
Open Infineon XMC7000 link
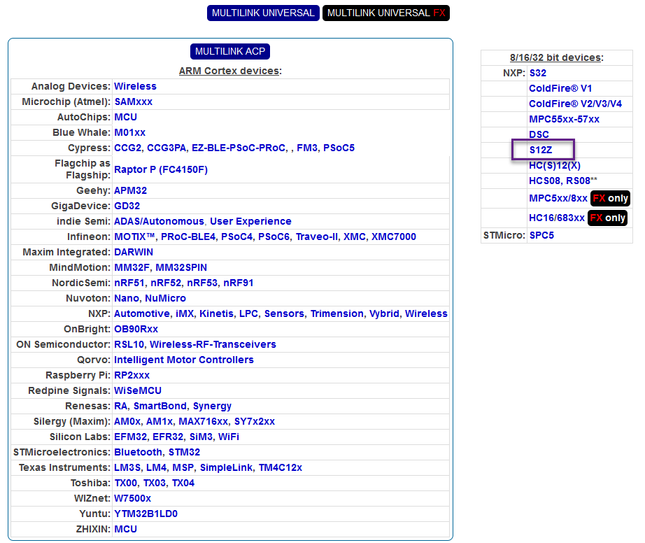pyautogui.click(x=394, y=237)
